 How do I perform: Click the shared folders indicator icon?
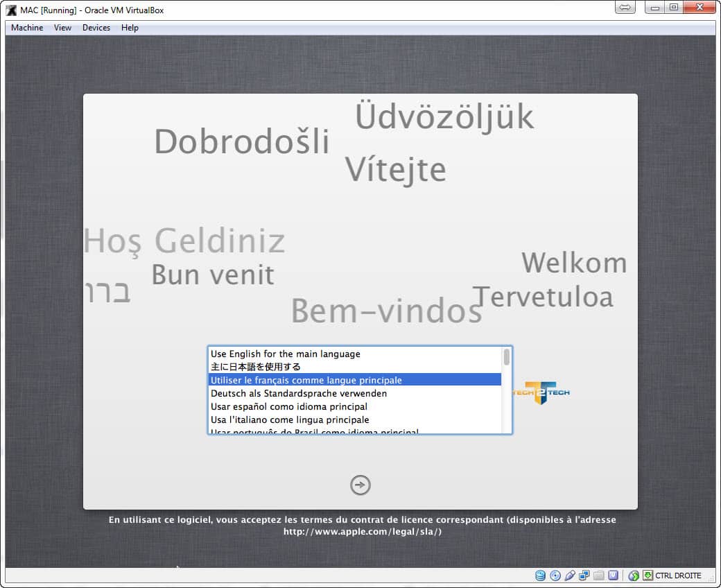pos(599,575)
